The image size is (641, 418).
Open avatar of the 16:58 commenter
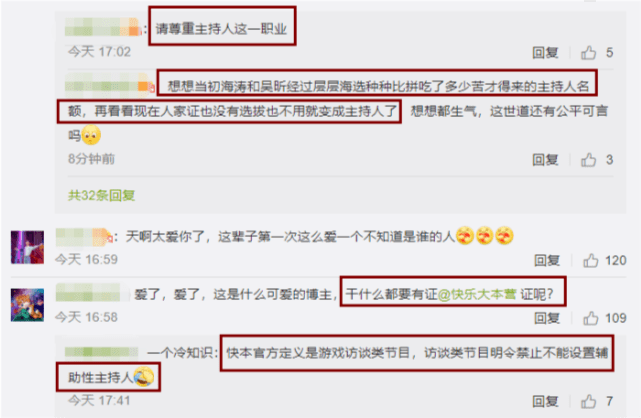click(x=27, y=305)
